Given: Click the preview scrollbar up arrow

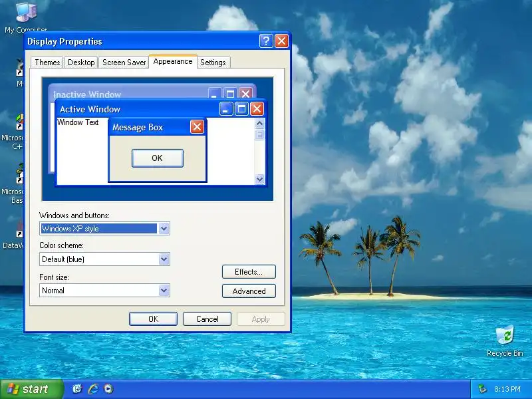Looking at the screenshot, I should [x=259, y=123].
